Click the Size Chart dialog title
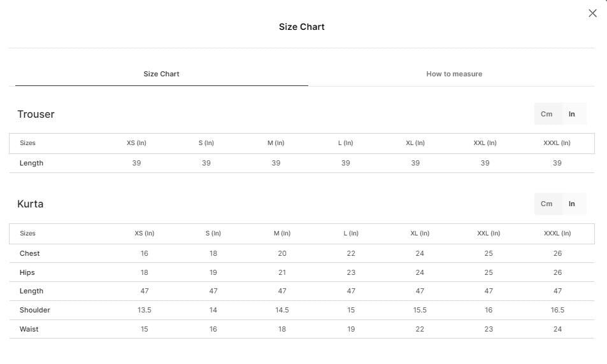Viewport: 607px width, 364px height. (301, 27)
